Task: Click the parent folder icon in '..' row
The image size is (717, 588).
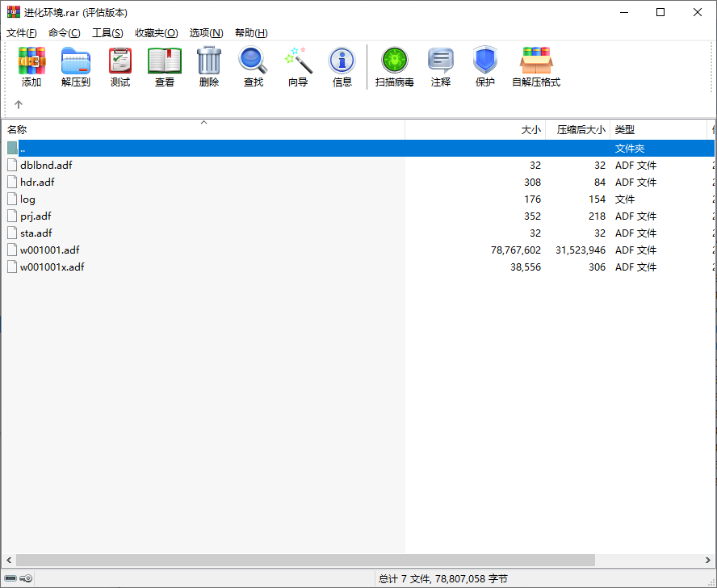Action: coord(12,148)
